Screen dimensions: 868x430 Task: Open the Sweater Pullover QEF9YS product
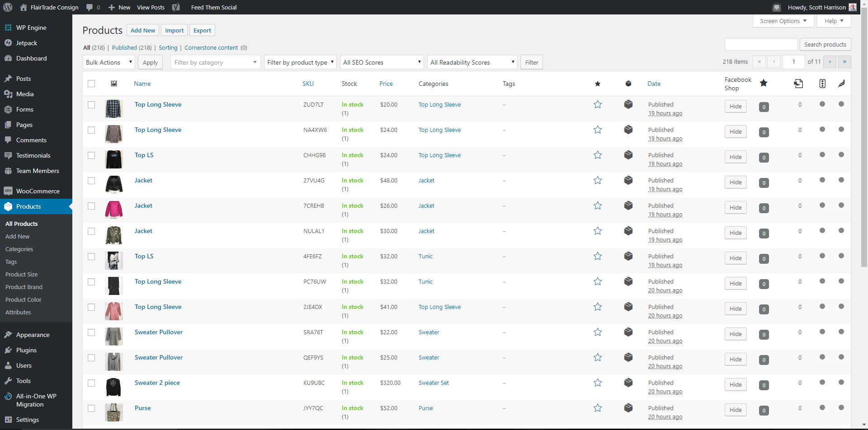[x=159, y=357]
